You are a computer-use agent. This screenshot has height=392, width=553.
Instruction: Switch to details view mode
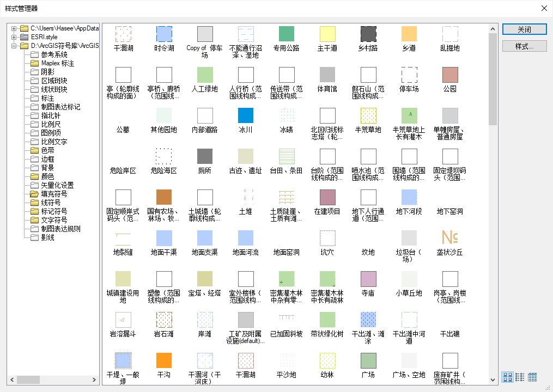point(532,377)
